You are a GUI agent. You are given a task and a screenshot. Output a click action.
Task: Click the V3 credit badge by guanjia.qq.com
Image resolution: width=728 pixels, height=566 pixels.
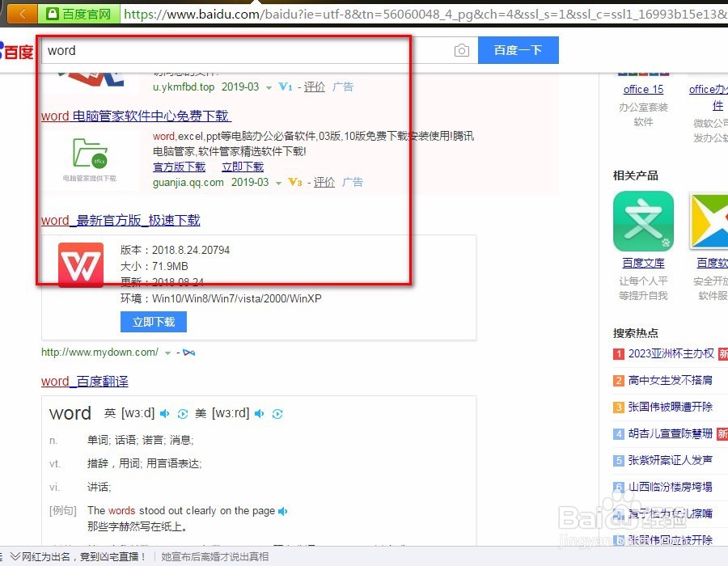click(x=294, y=182)
